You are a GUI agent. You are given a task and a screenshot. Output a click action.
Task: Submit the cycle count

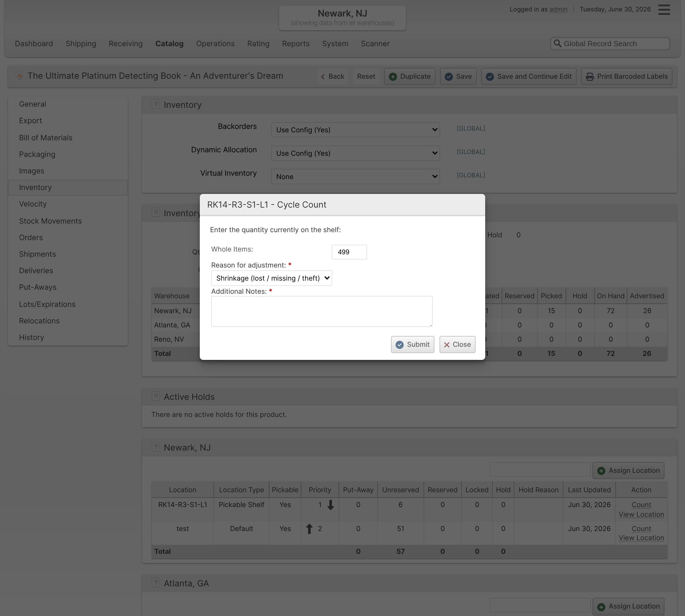point(412,344)
